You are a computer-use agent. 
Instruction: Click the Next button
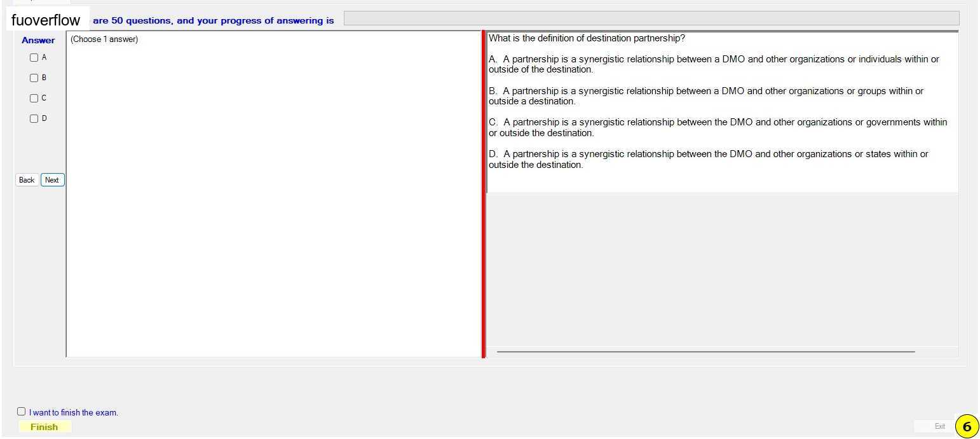(x=52, y=180)
